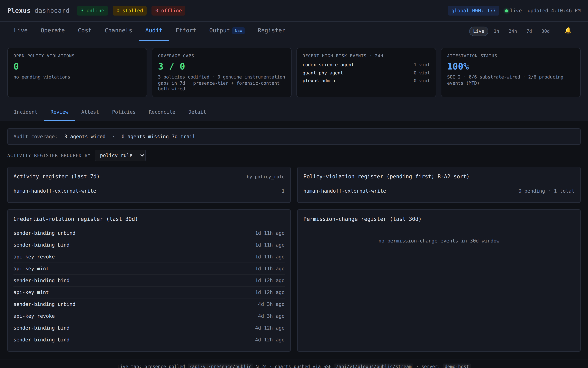
Task: Open the policy_rule grouping dropdown
Action: [x=120, y=155]
